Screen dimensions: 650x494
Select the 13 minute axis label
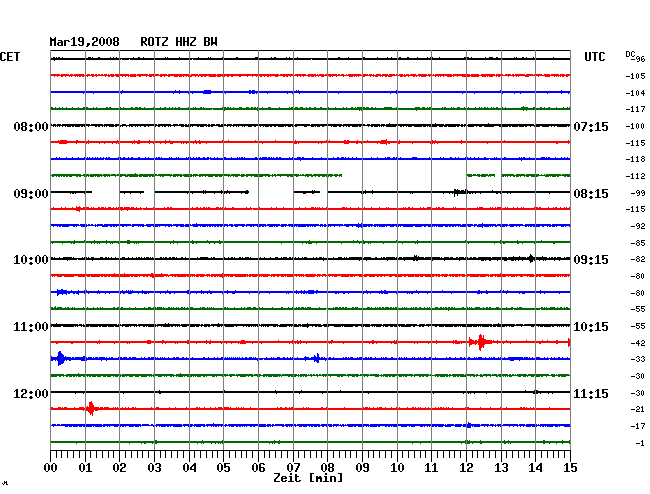tap(501, 468)
